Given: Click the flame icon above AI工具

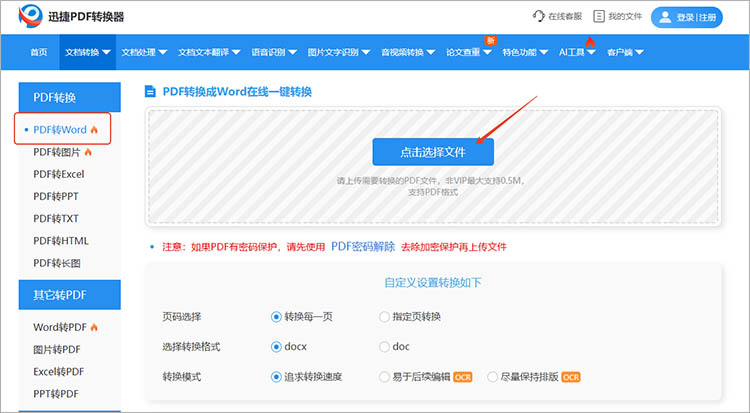Looking at the screenshot, I should pos(590,43).
